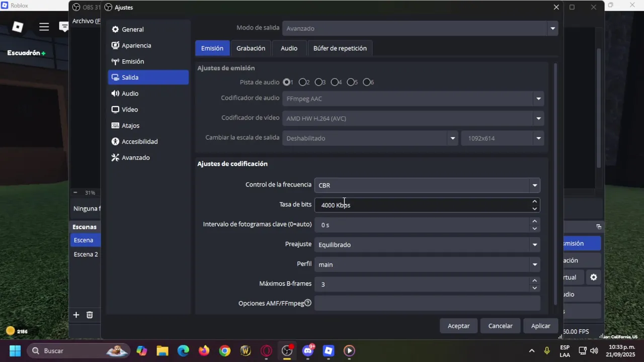Open Atajos hotkeys category
Screen dimensions: 644x362
[148, 126]
